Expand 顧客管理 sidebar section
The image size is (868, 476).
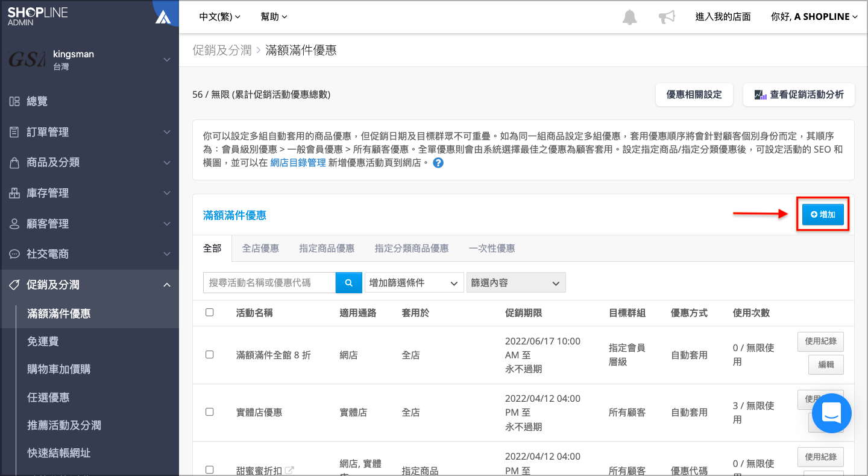[x=89, y=223]
